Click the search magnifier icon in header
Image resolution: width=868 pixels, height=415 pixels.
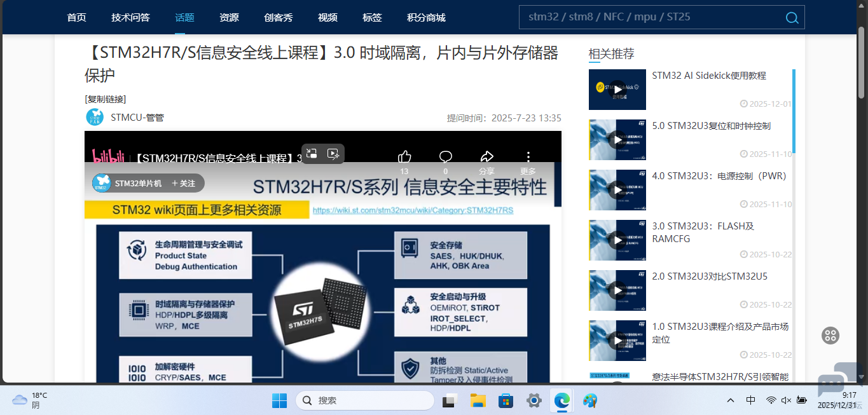tap(792, 17)
